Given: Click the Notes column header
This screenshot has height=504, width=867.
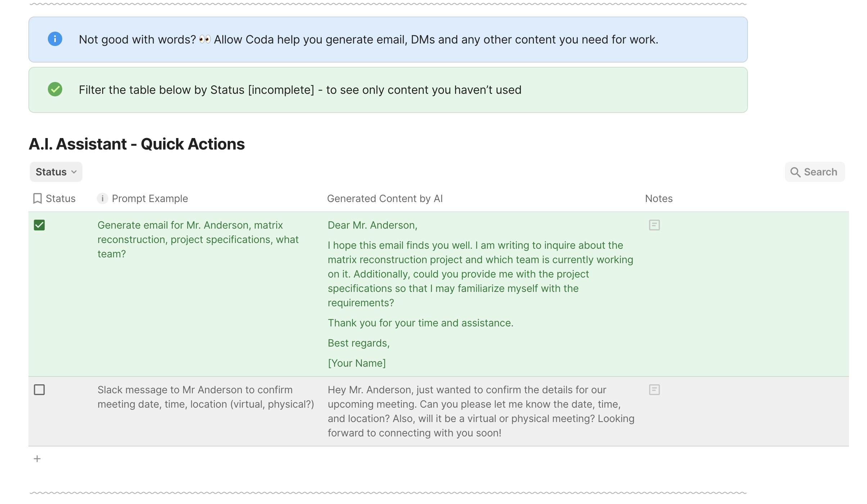Looking at the screenshot, I should pos(658,198).
